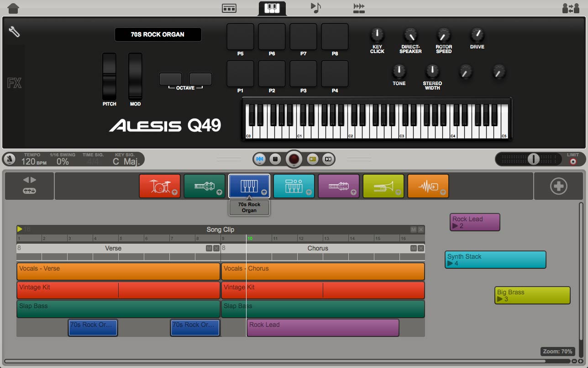Open the collaboration people icon
Image resolution: width=588 pixels, height=368 pixels.
(x=571, y=8)
